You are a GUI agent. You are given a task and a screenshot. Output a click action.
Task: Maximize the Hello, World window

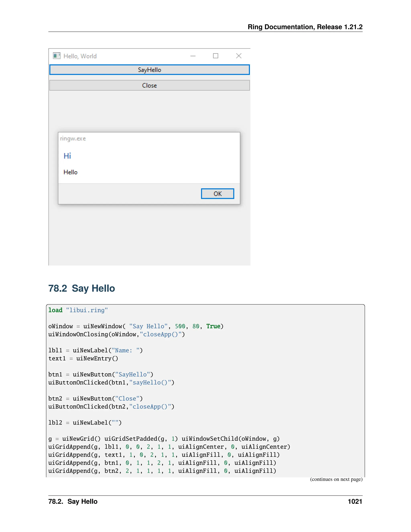216,56
